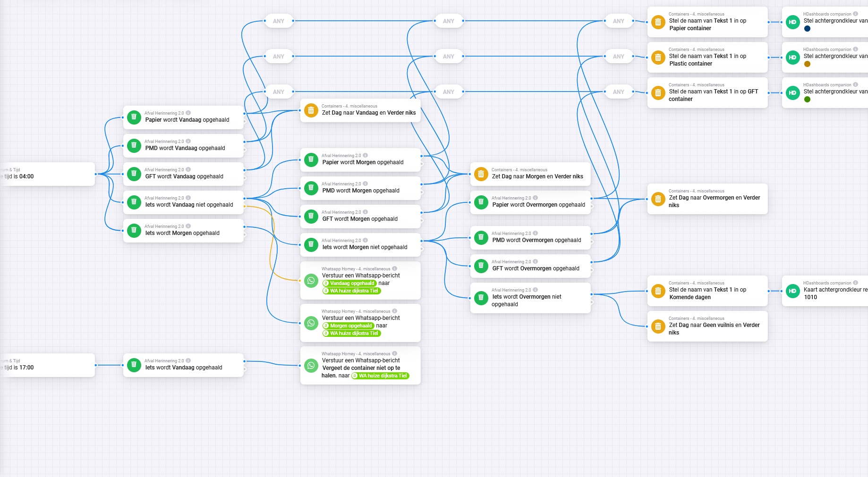Select the green background color dot
868x477 pixels.
click(807, 100)
